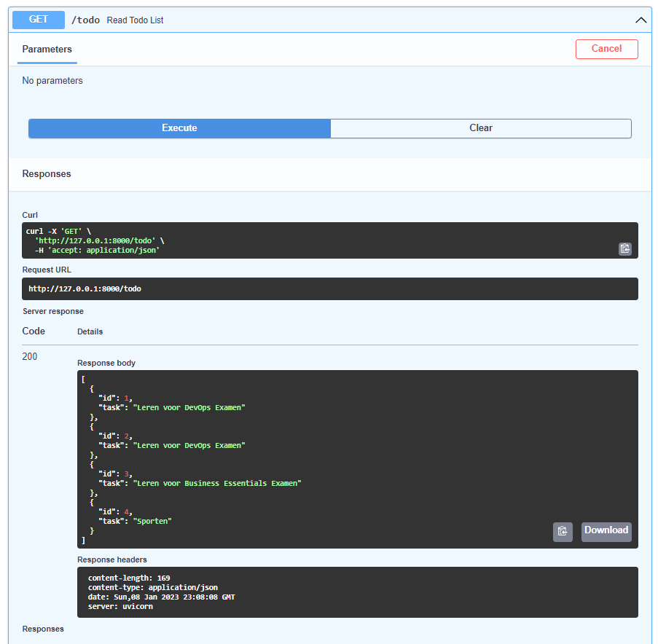The width and height of the screenshot is (666, 644).
Task: Copy the curl command to clipboard
Action: [x=624, y=248]
